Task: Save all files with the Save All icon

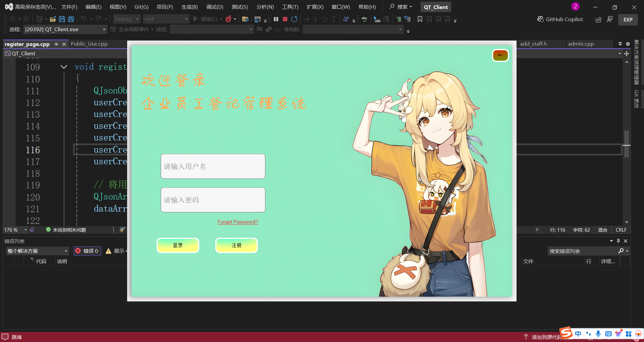Action: pyautogui.click(x=71, y=19)
